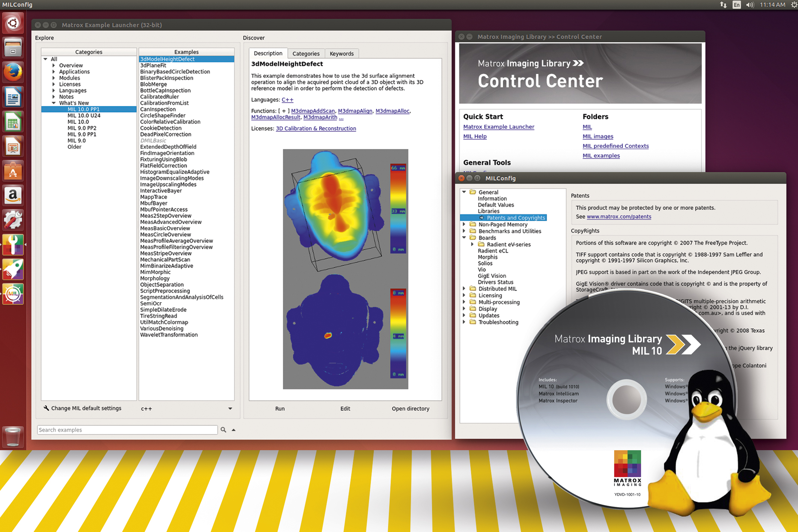Open Ubuntu Software Center dock icon

click(13, 171)
